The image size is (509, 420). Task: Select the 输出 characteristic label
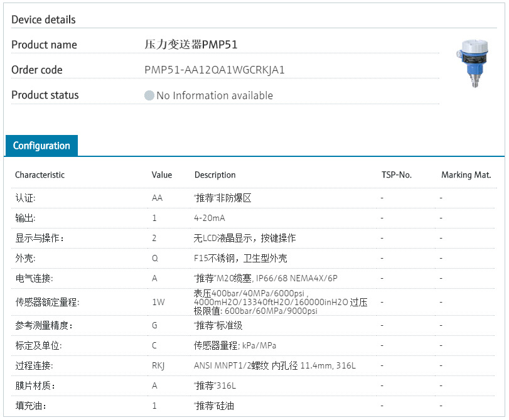coord(25,218)
